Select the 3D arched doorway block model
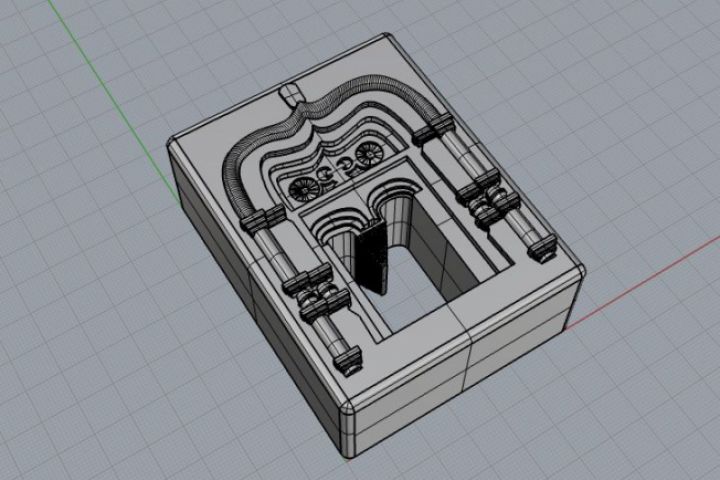The image size is (720, 480). click(377, 246)
